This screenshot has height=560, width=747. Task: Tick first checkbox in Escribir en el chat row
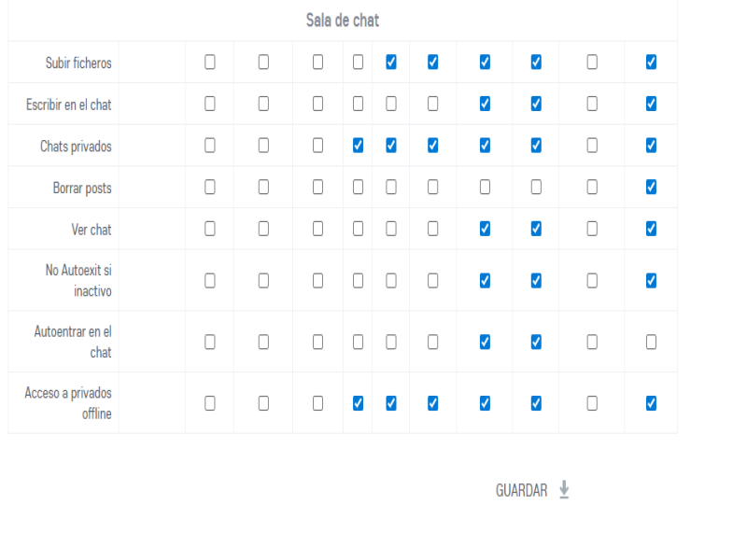(210, 104)
